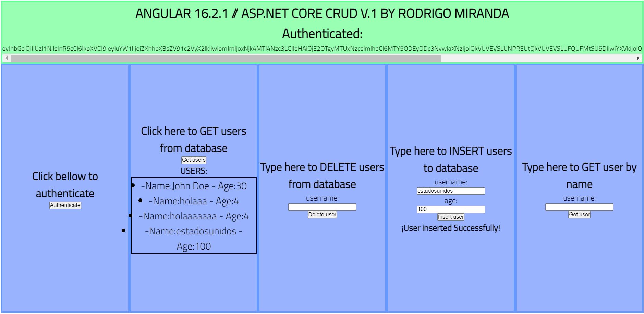This screenshot has width=644, height=314.
Task: Focus the username field under GET user by name
Action: pos(579,207)
